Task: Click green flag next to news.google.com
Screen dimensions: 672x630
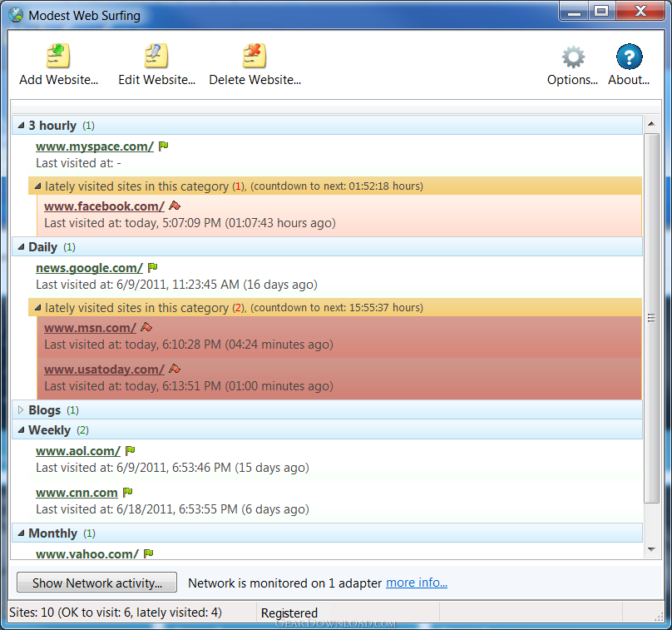Action: point(152,268)
